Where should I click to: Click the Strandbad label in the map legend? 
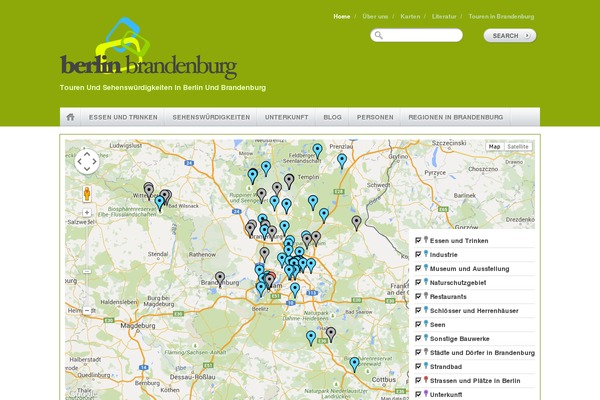tap(446, 367)
